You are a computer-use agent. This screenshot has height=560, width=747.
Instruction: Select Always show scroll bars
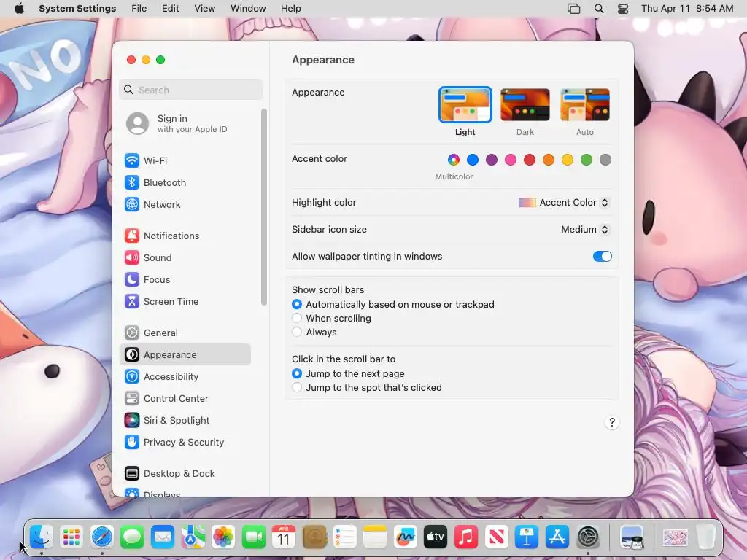297,332
